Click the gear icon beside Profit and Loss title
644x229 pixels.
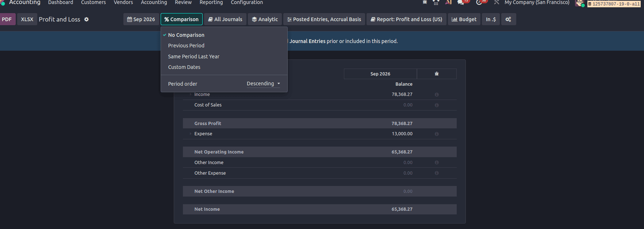pyautogui.click(x=87, y=19)
